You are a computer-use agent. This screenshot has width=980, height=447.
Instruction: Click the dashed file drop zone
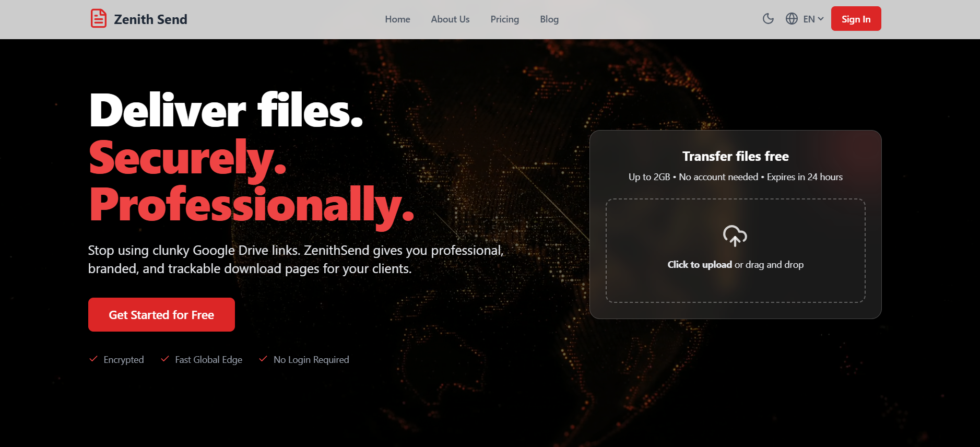click(x=735, y=251)
